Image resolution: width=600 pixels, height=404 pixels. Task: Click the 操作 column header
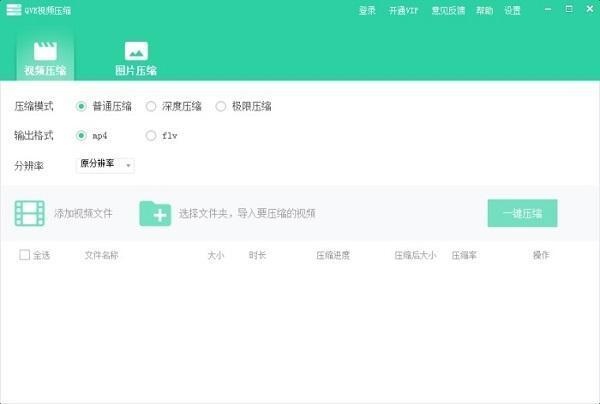coord(541,255)
